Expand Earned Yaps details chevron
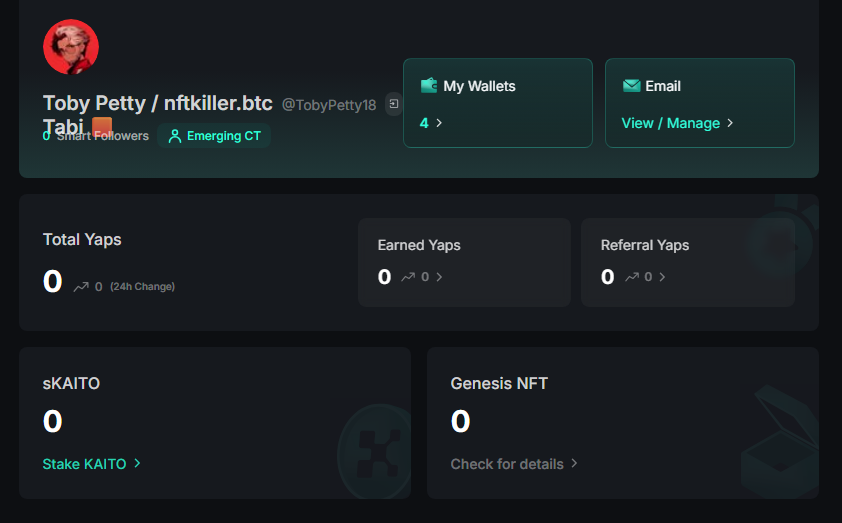This screenshot has width=842, height=523. click(439, 277)
